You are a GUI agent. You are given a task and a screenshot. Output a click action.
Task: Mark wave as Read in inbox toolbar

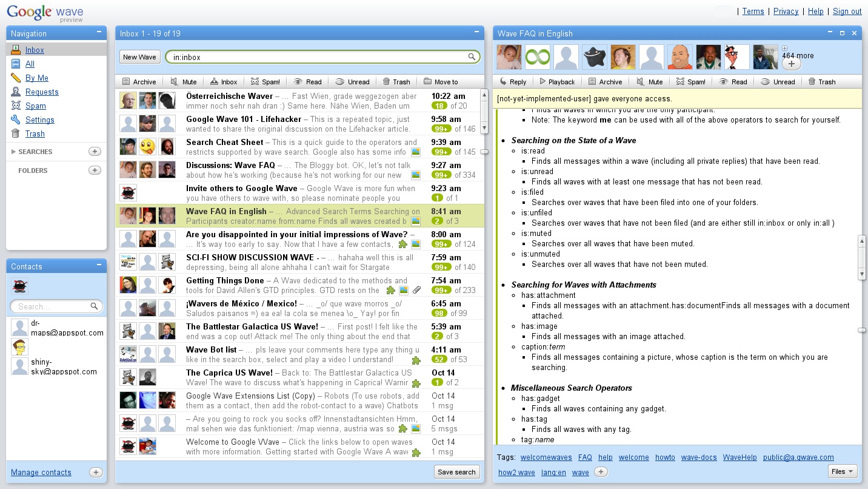pos(307,82)
